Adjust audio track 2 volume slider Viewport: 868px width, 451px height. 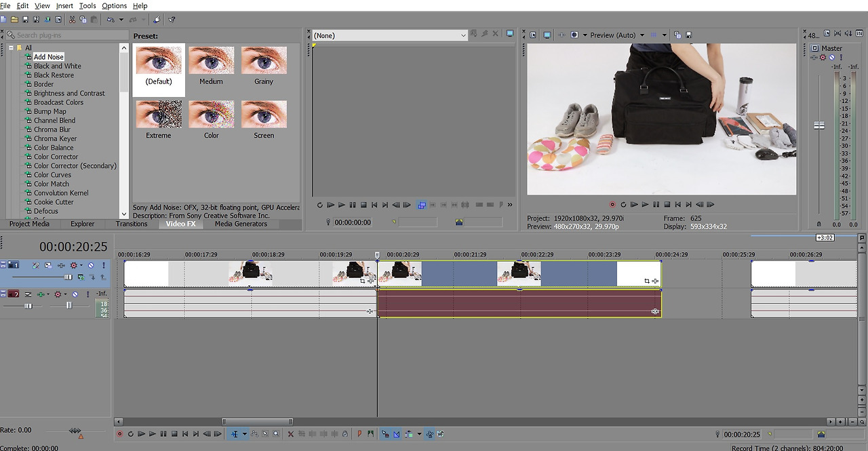(28, 306)
